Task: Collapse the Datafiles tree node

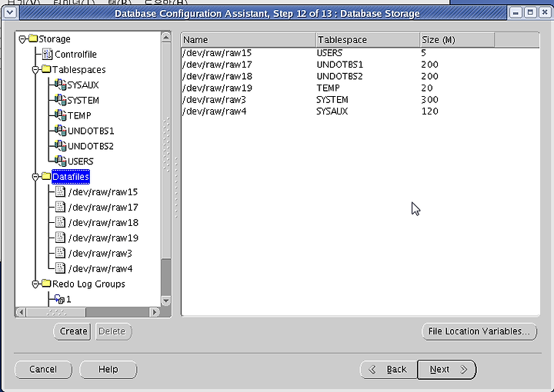Action: click(35, 177)
